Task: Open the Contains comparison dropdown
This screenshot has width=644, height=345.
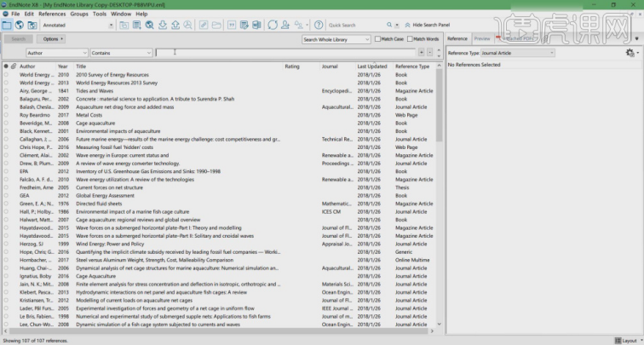Action: click(x=148, y=53)
